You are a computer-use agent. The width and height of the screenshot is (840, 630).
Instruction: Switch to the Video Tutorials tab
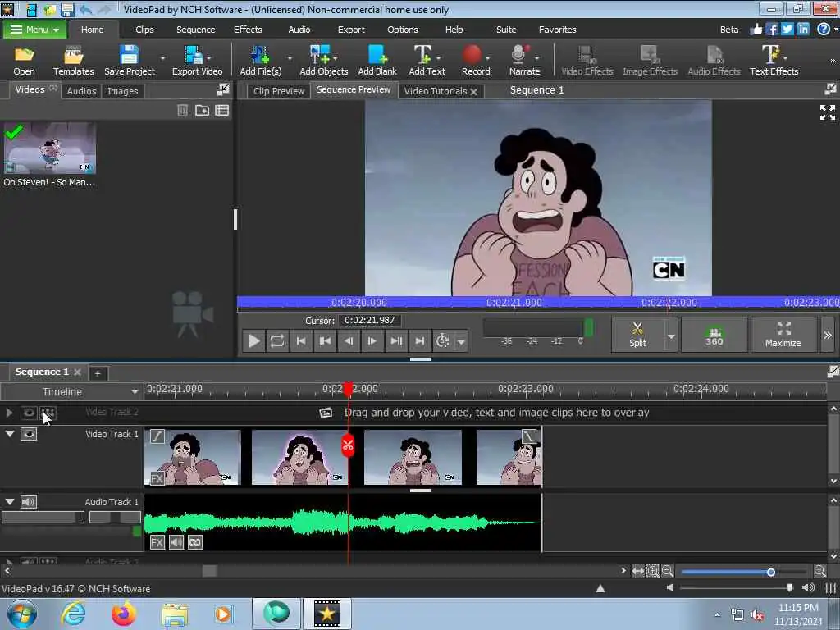pyautogui.click(x=435, y=91)
